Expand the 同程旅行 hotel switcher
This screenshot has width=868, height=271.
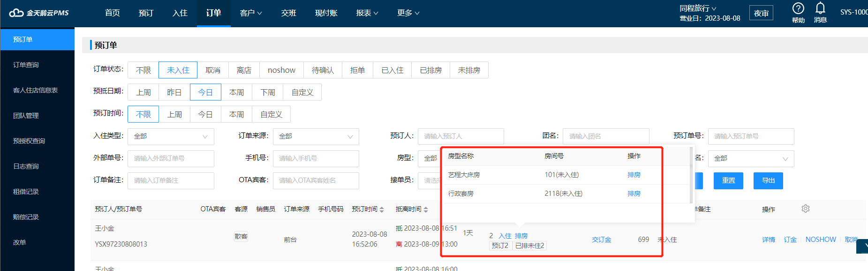point(698,8)
